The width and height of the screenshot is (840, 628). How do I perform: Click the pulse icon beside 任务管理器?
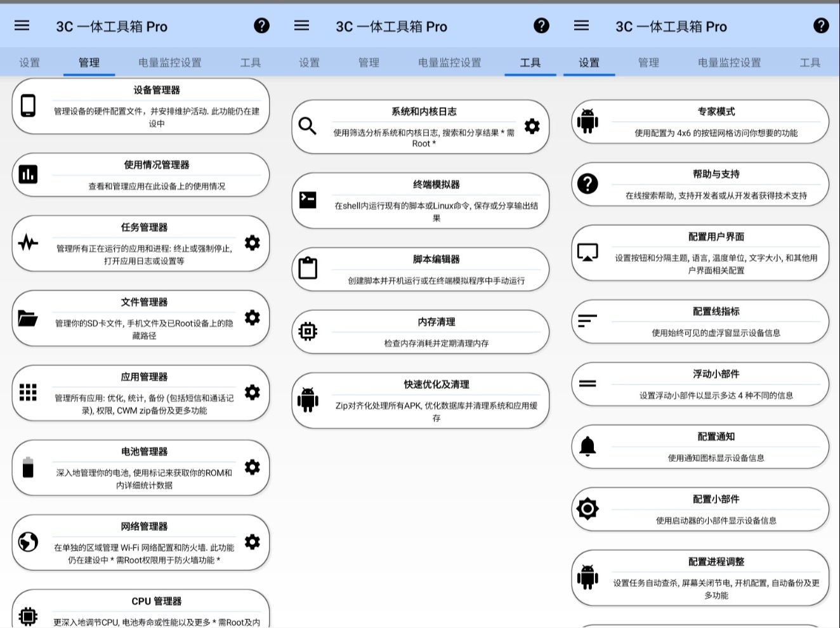pos(28,242)
